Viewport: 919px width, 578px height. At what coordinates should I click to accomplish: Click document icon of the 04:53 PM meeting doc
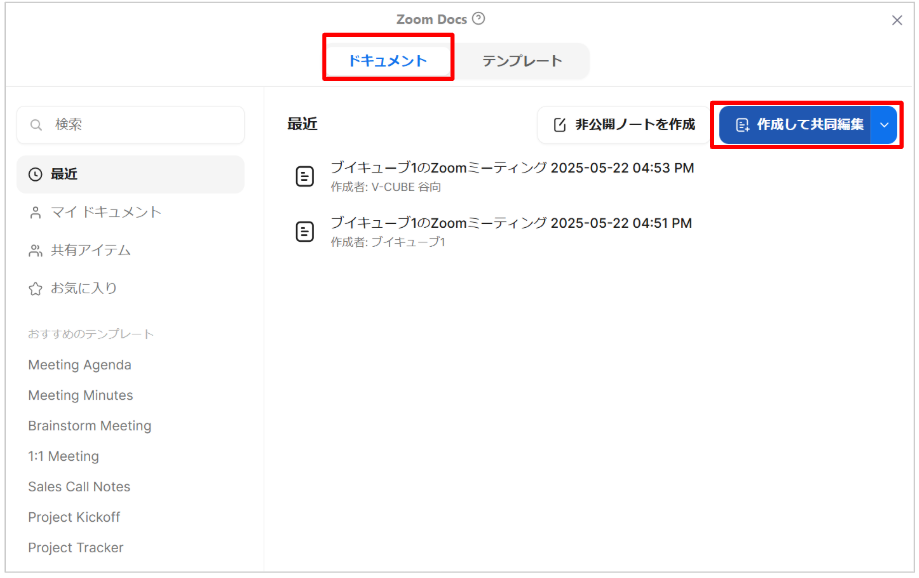[305, 176]
